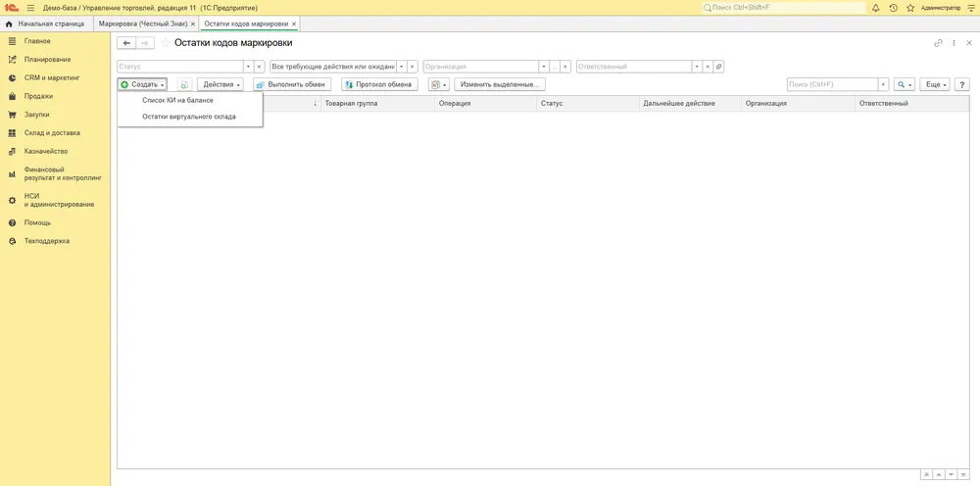Open the form's three-dot menu
980x486 pixels.
pyautogui.click(x=954, y=43)
